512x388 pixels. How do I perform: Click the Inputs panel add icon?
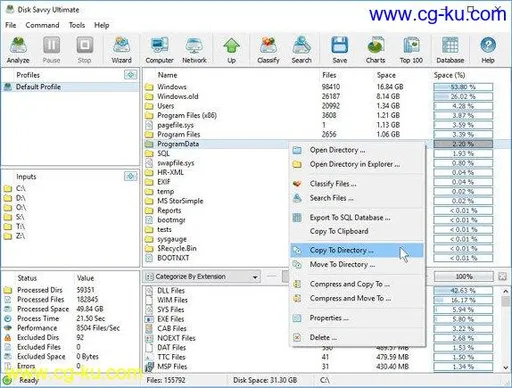pos(130,176)
